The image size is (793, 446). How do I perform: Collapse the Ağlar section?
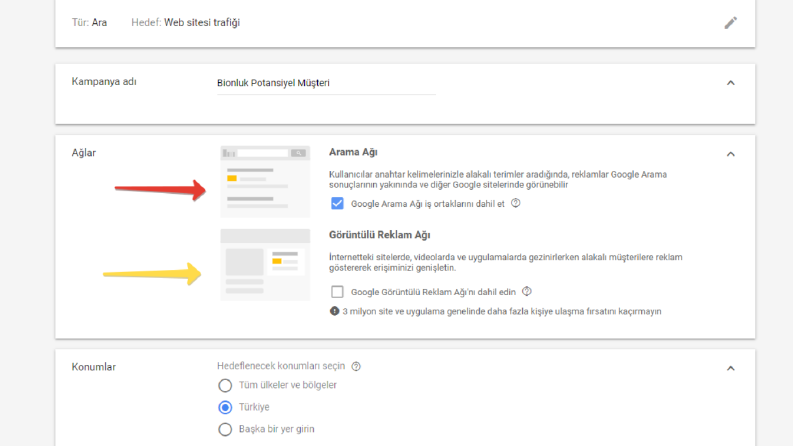(x=730, y=154)
